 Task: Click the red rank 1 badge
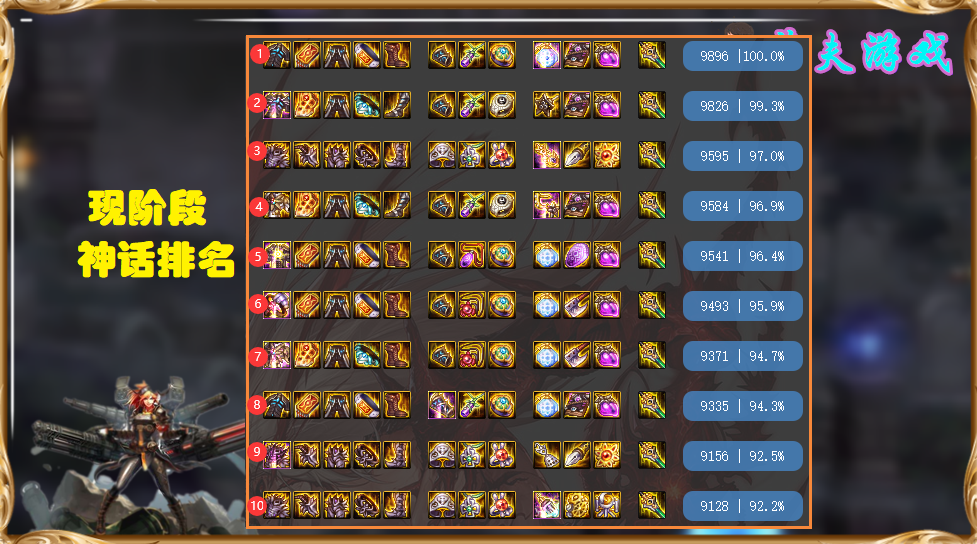tap(259, 54)
